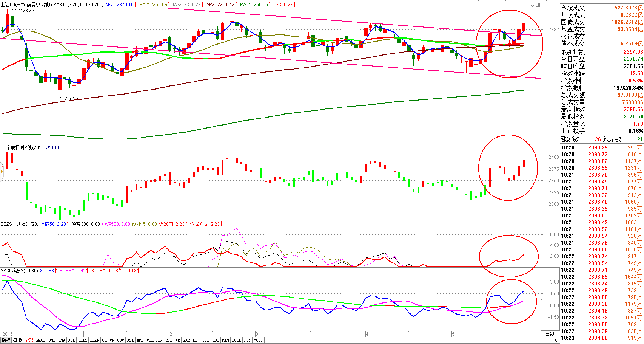644x344 pixels.
Task: Click the 最高指数 value 2396.56
Action: click(x=633, y=109)
